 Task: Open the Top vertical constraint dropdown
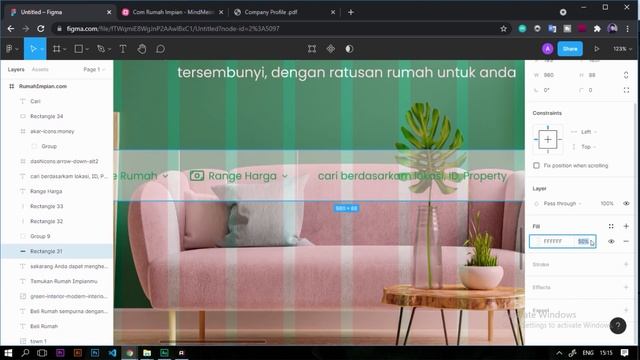[x=589, y=147]
